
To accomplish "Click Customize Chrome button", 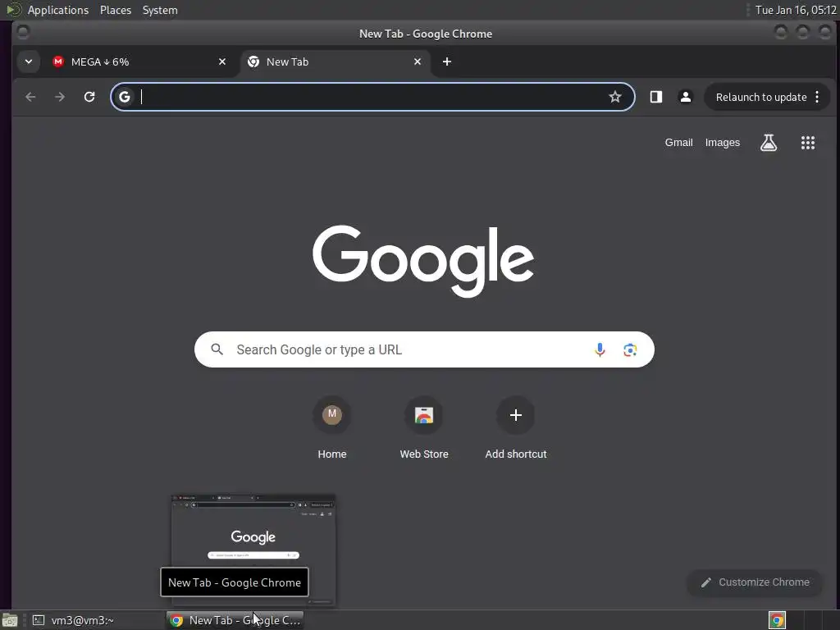I will coord(755,582).
